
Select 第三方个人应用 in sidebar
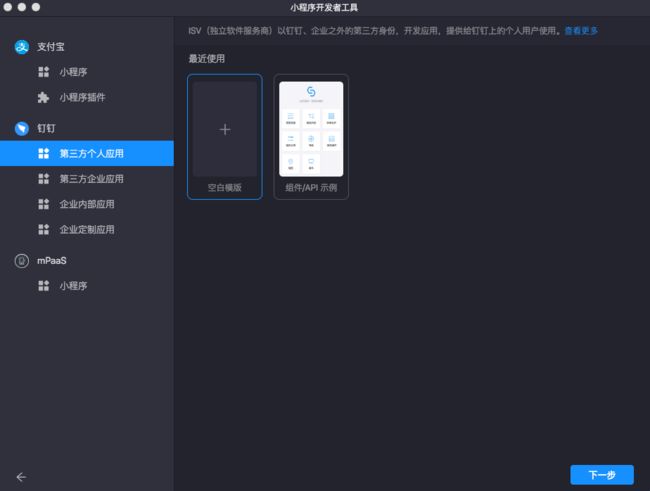point(87,153)
